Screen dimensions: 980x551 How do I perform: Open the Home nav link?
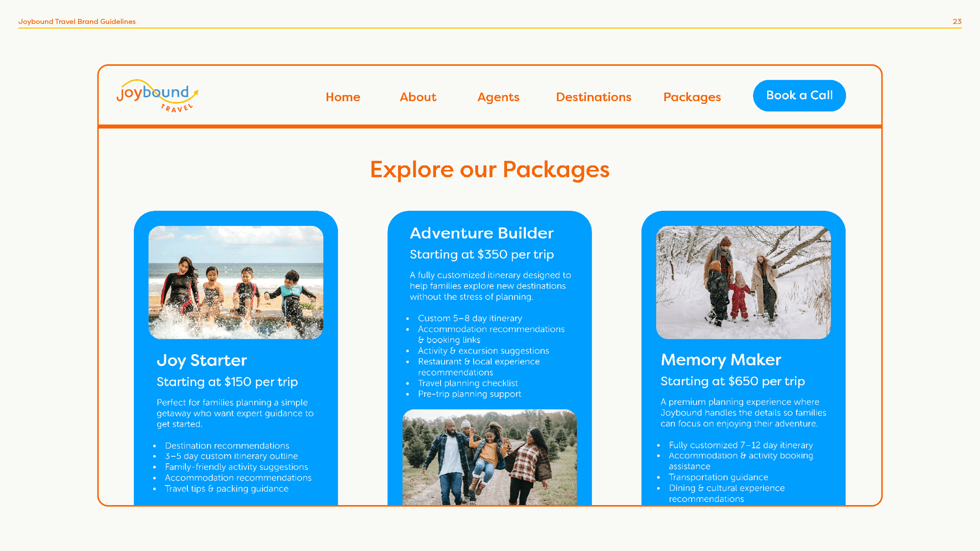click(x=342, y=97)
